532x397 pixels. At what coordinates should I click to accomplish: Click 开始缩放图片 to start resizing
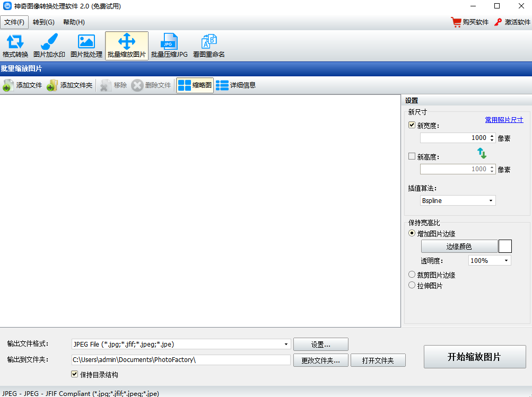pyautogui.click(x=475, y=357)
